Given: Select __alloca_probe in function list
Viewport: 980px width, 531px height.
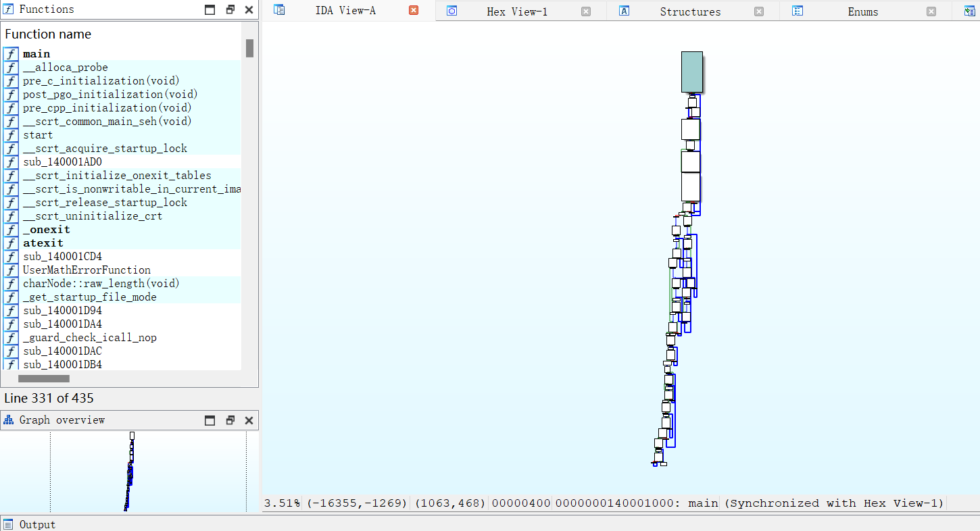Looking at the screenshot, I should 122,68.
